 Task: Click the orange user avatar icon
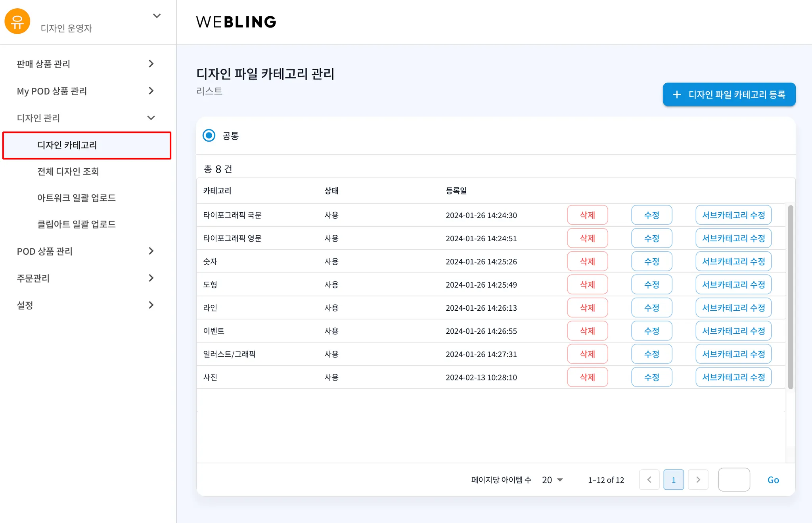(17, 21)
